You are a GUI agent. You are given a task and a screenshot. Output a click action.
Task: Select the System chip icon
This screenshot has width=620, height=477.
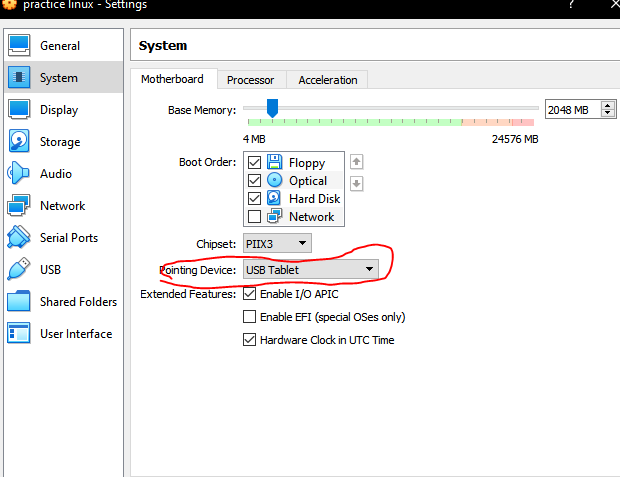point(19,78)
